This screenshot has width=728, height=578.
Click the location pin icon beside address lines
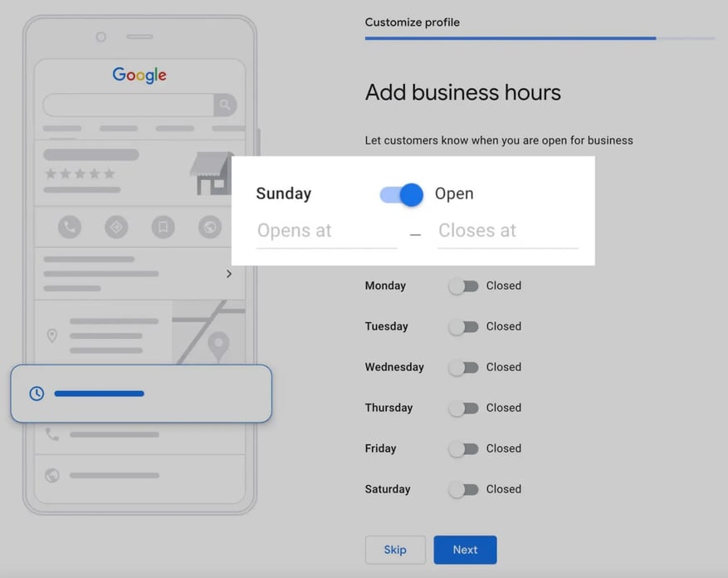(52, 335)
